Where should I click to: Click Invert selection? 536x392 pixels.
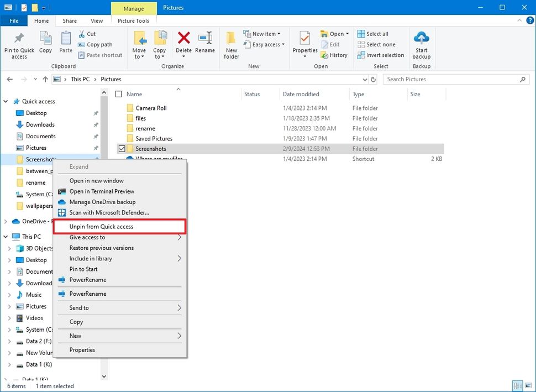(x=380, y=55)
